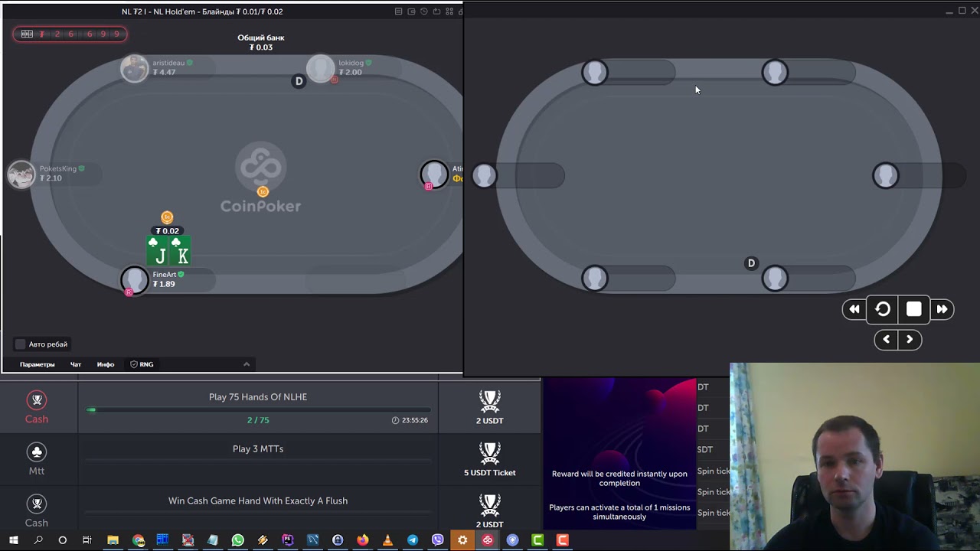Click the 2 USDT reward for the flush mission
Viewport: 980px width, 551px height.
pyautogui.click(x=490, y=511)
